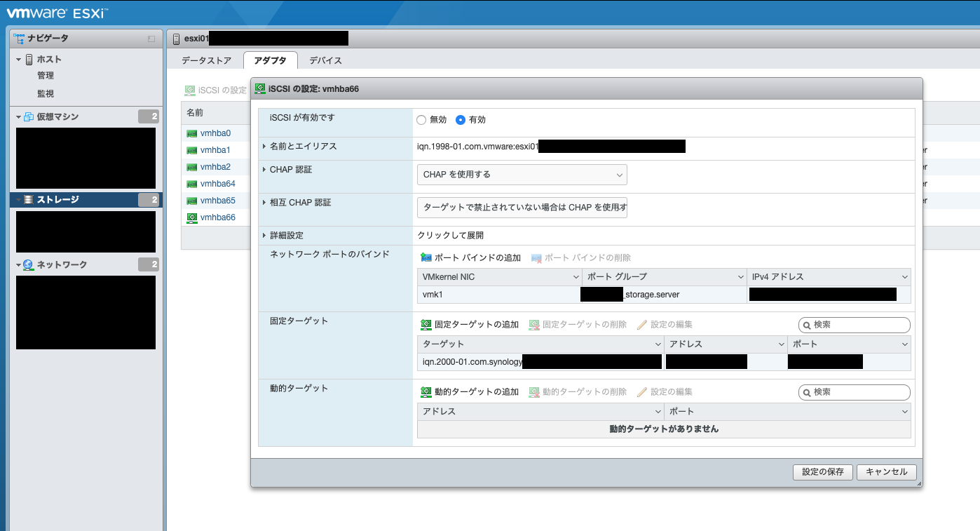The image size is (980, 531).
Task: Select ストレージ in the navigator
Action: pyautogui.click(x=86, y=200)
